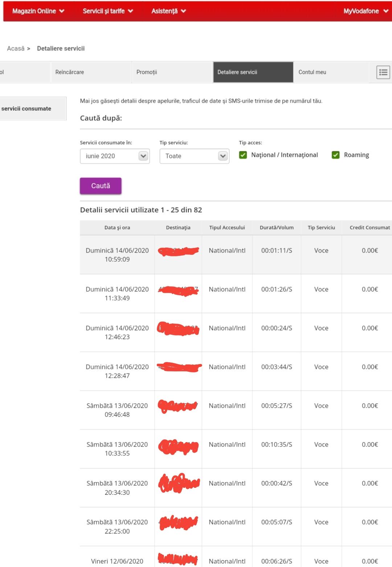Open the iunie 2020 month dropdown

click(x=115, y=156)
